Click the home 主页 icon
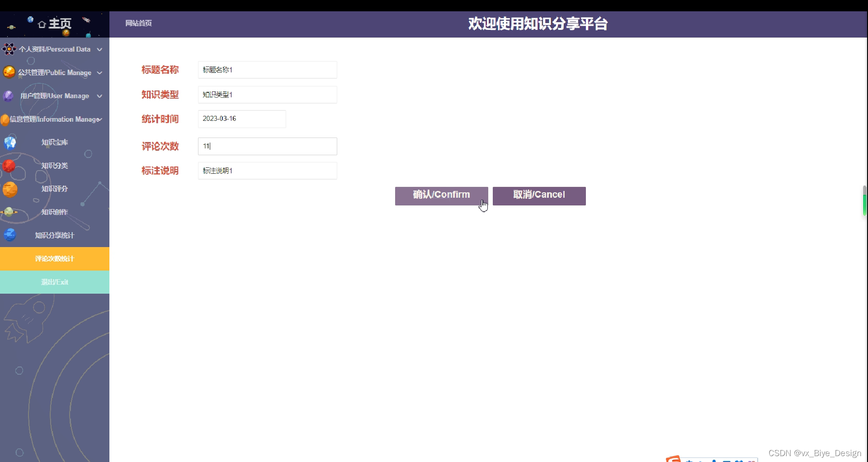The image size is (868, 462). click(x=42, y=24)
